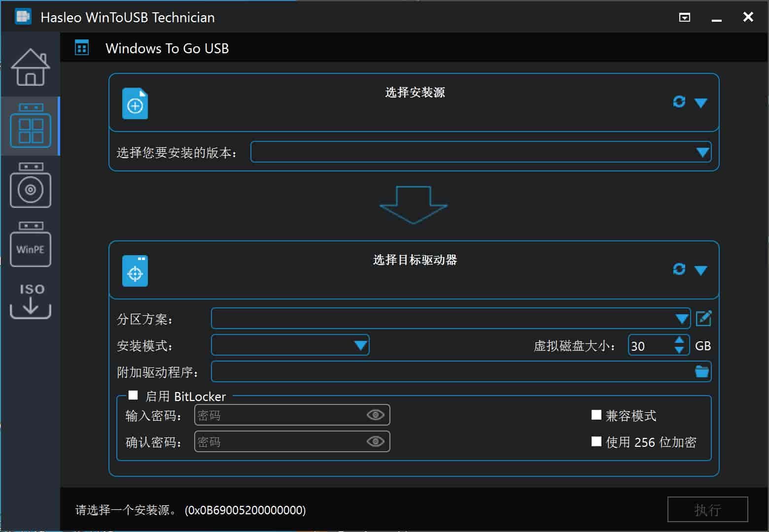Check 使用 256 位加密 option
This screenshot has height=532, width=769.
click(x=596, y=441)
